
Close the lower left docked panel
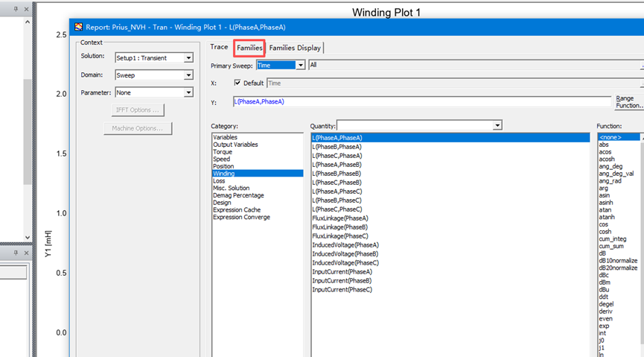coord(26,253)
